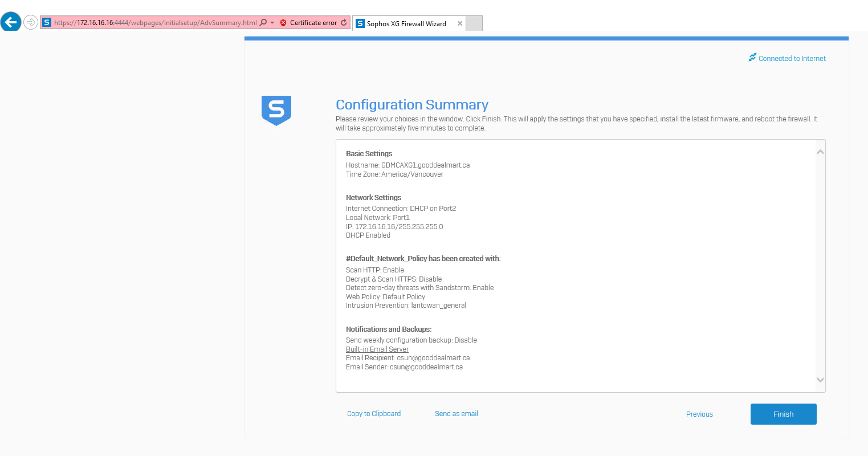Click the browser Forward arrow button
The height and width of the screenshot is (456, 868).
click(31, 23)
